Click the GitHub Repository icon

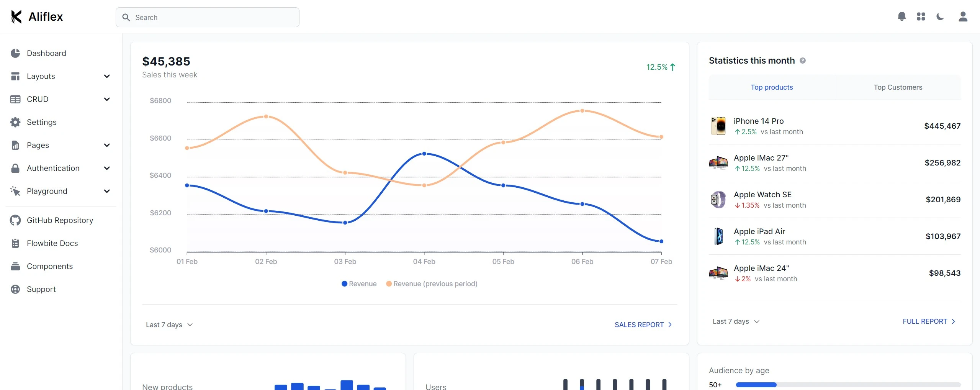click(15, 220)
